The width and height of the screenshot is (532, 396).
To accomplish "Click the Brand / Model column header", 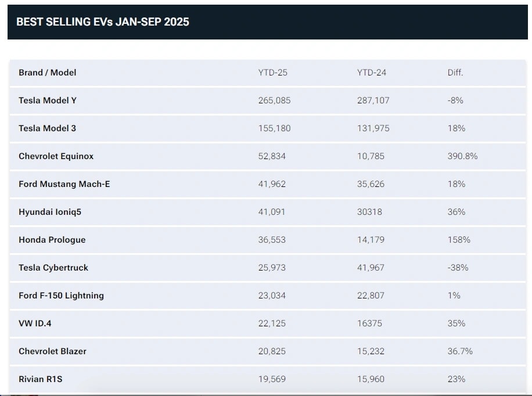I will 48,73.
